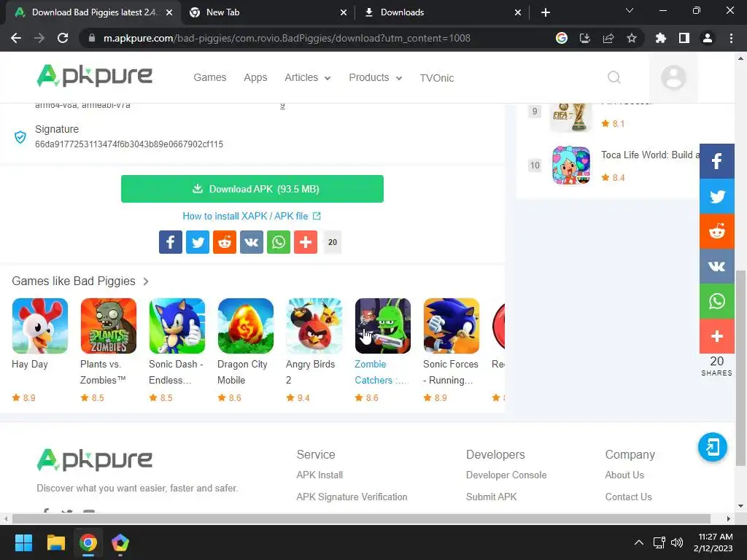The width and height of the screenshot is (747, 560).
Task: Expand the Products dropdown menu
Action: click(x=376, y=77)
